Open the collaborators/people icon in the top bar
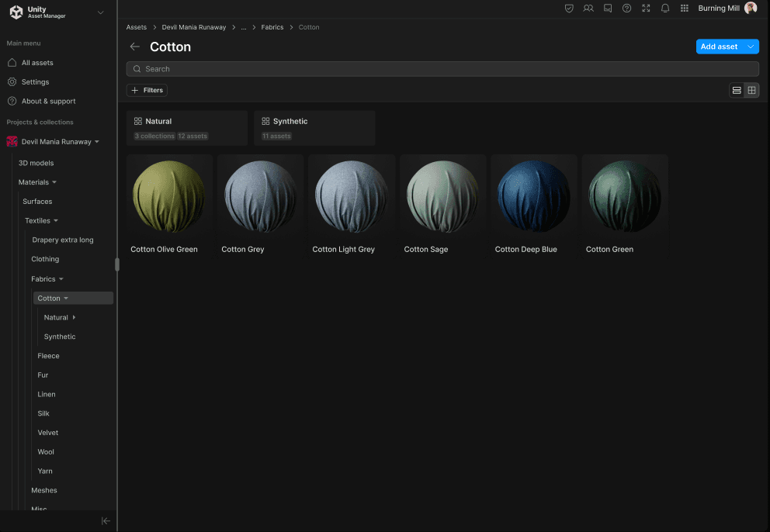Screen dimensions: 770x532 (588, 9)
